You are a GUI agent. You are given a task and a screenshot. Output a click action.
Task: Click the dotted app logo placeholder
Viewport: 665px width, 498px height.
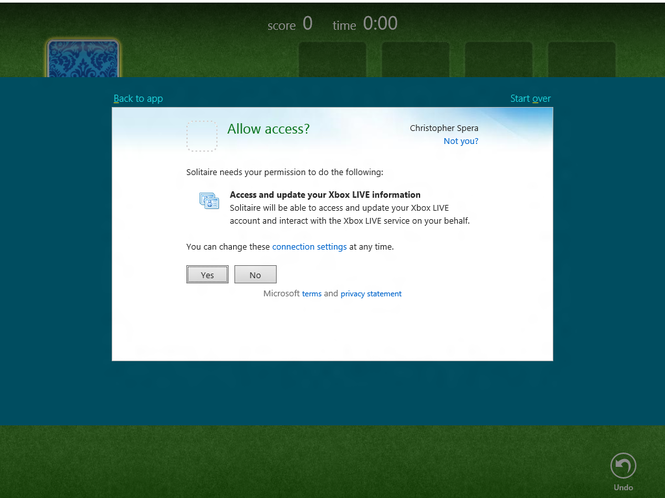tap(202, 136)
